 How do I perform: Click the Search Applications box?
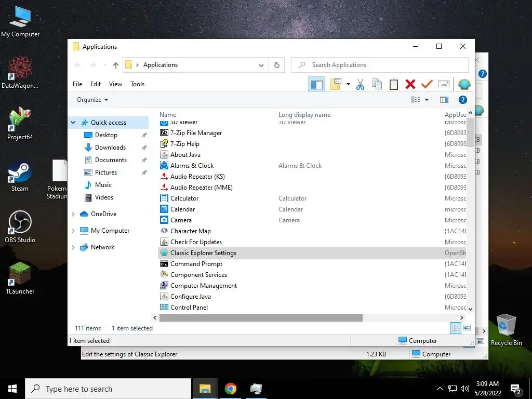point(380,65)
